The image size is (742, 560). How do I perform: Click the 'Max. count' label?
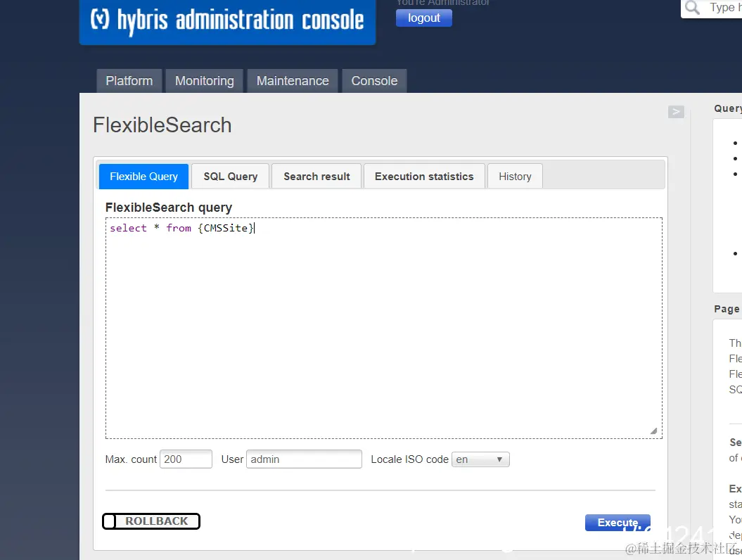[131, 459]
